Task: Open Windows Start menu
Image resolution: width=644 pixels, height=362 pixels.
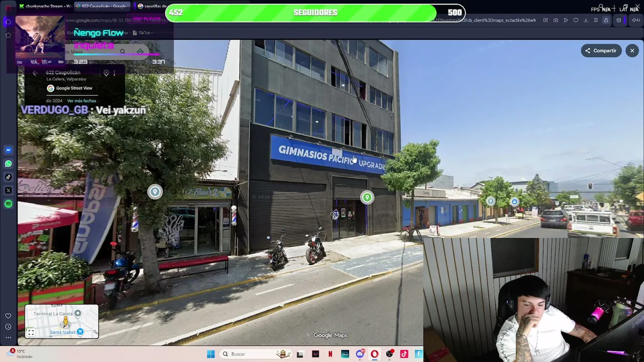Action: 211,354
